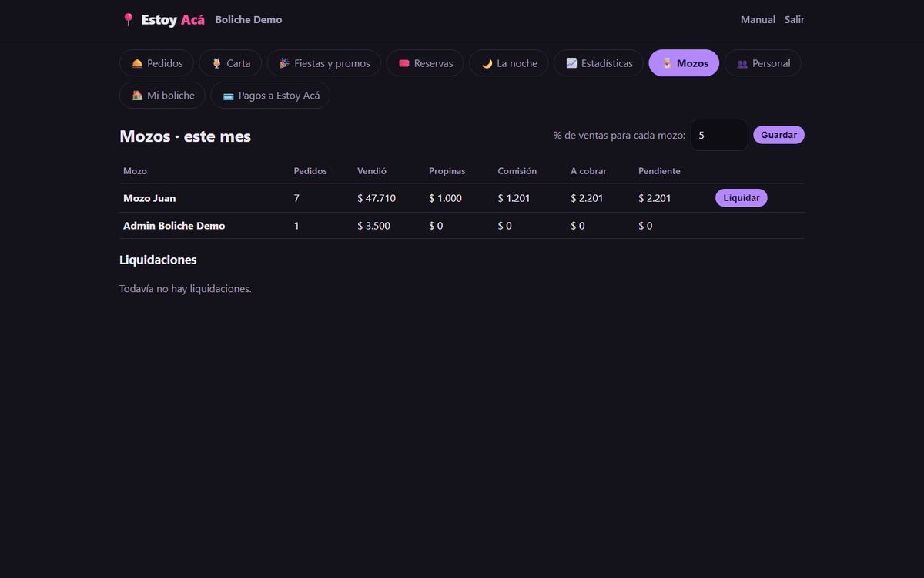924x578 pixels.
Task: Select the La noche tab
Action: [509, 63]
